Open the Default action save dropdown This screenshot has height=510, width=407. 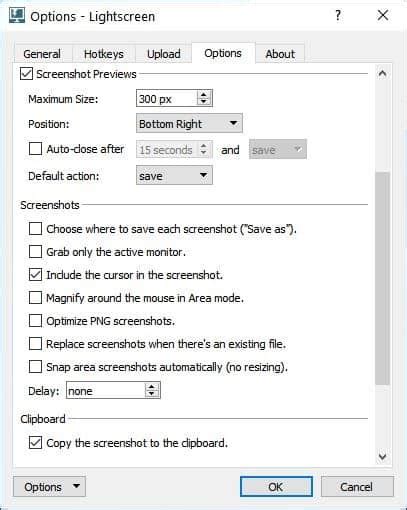point(174,176)
